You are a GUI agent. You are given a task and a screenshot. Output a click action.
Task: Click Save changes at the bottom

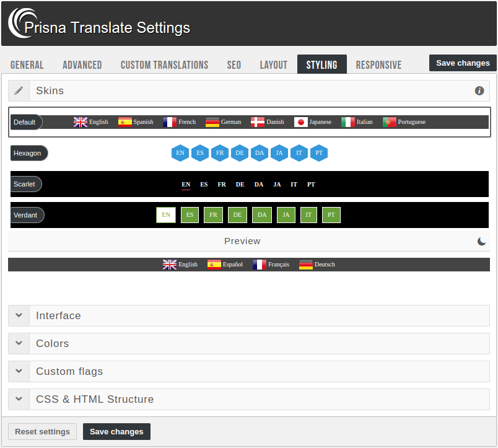tap(116, 431)
